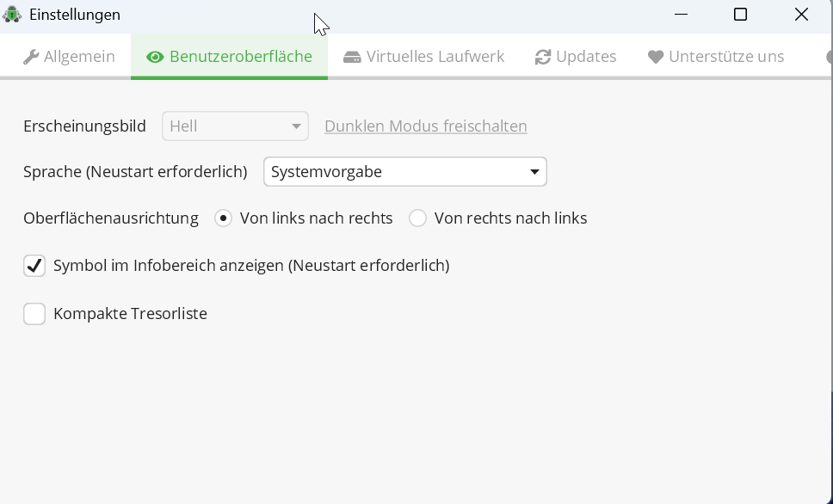Screen dimensions: 833x504
Task: Select the Von links nach rechts radio button
Action: pos(223,218)
